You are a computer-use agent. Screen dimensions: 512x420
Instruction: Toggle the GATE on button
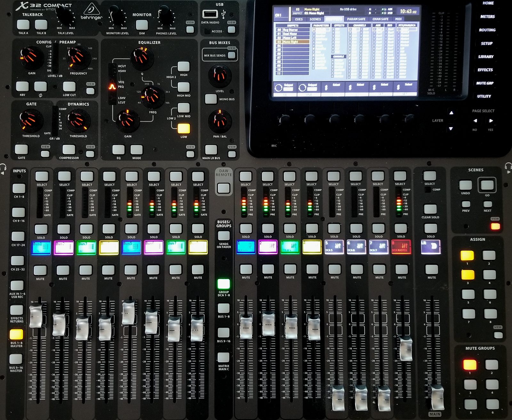pos(21,149)
